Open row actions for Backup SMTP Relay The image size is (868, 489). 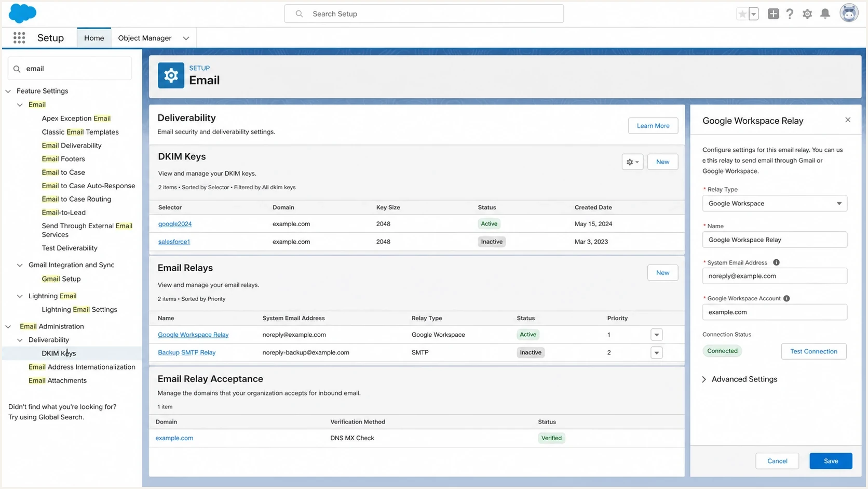point(656,353)
